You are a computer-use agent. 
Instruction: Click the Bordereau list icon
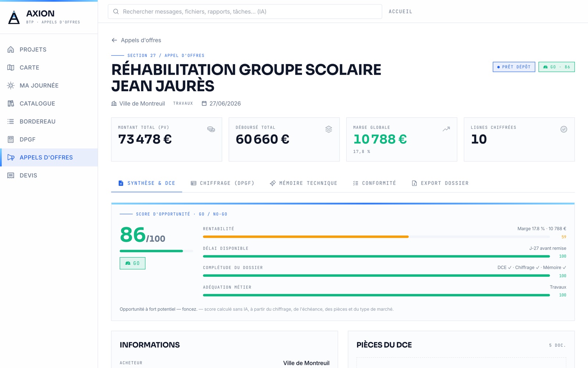pos(11,121)
